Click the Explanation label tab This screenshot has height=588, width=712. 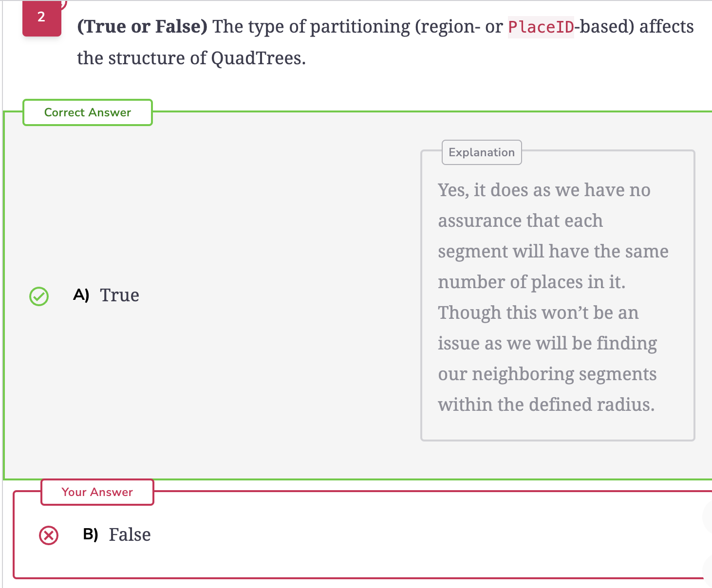(x=482, y=152)
